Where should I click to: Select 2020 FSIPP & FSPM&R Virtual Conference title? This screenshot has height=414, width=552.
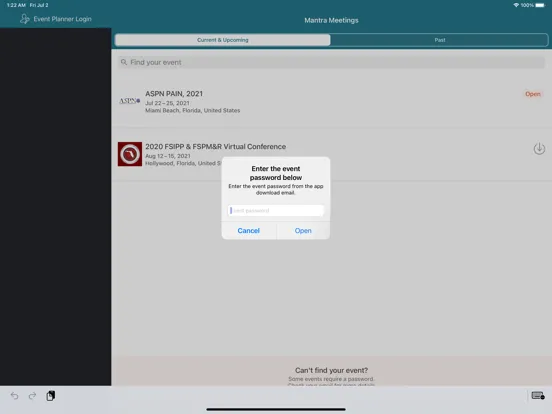pos(215,146)
